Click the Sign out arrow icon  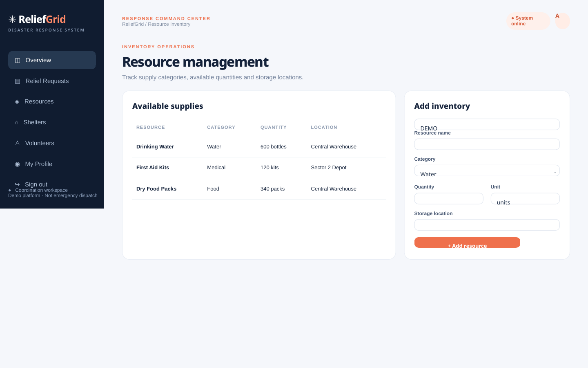(17, 184)
